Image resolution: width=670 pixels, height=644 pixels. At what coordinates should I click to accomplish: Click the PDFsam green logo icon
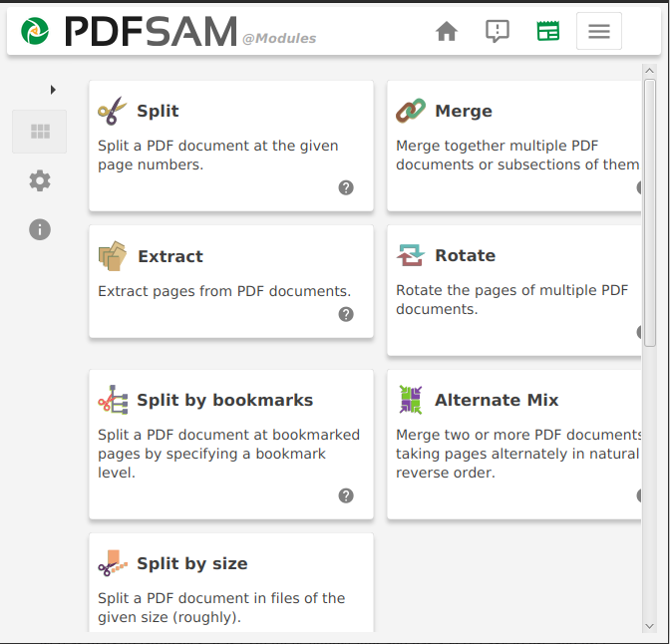[x=35, y=31]
